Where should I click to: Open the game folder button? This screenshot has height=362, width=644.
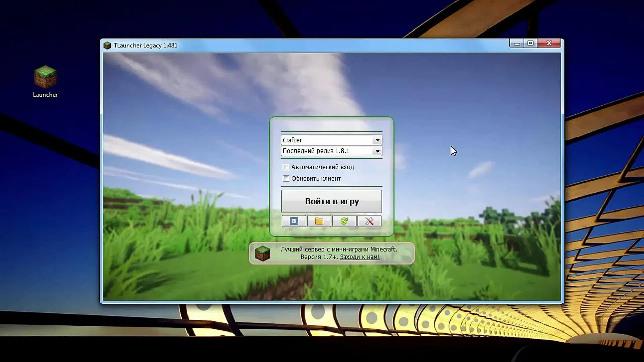(x=319, y=221)
